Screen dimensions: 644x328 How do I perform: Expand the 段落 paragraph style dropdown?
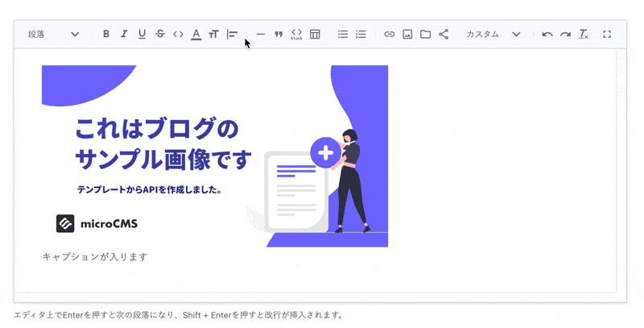[x=53, y=35]
